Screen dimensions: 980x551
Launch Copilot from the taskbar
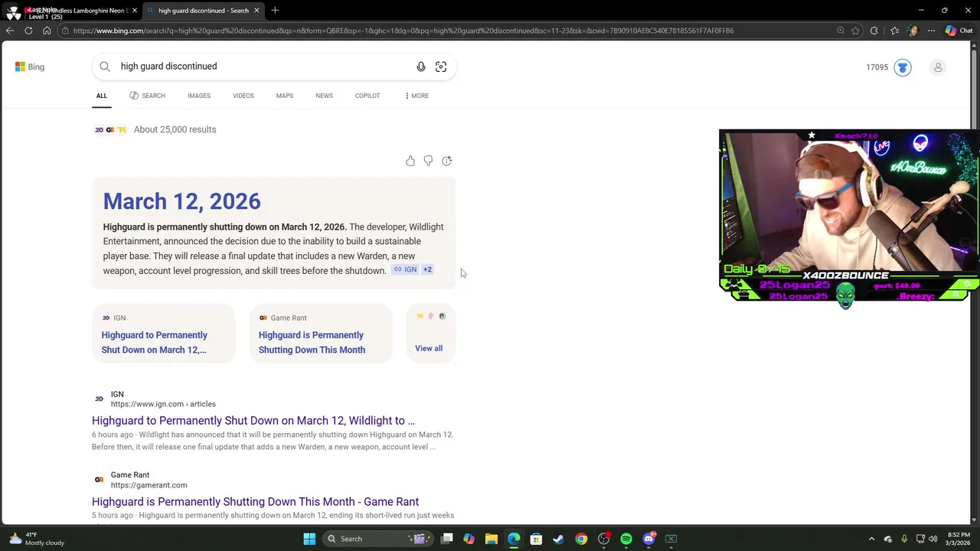click(469, 539)
